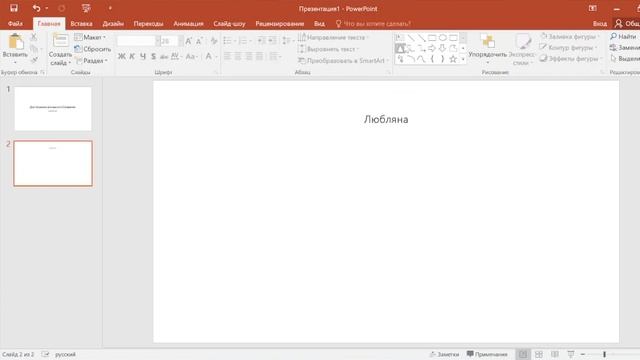
Task: Click the zoom slider handle
Action: pos(604,354)
